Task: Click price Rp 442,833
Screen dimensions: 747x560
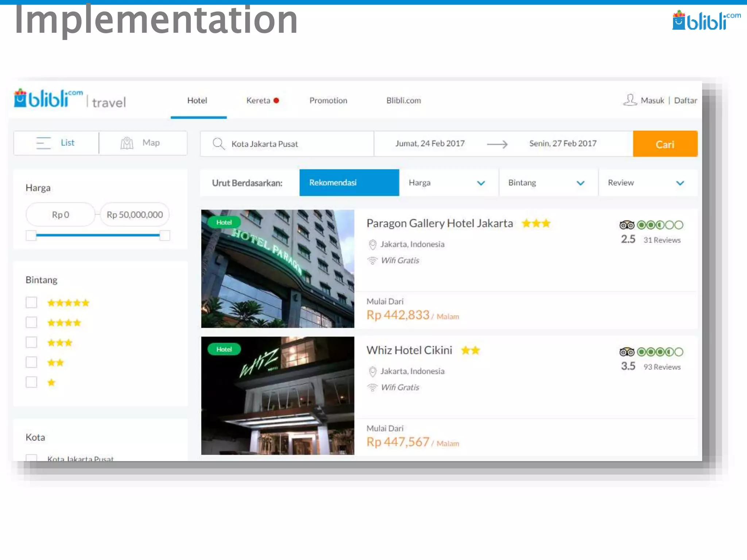Action: click(398, 315)
